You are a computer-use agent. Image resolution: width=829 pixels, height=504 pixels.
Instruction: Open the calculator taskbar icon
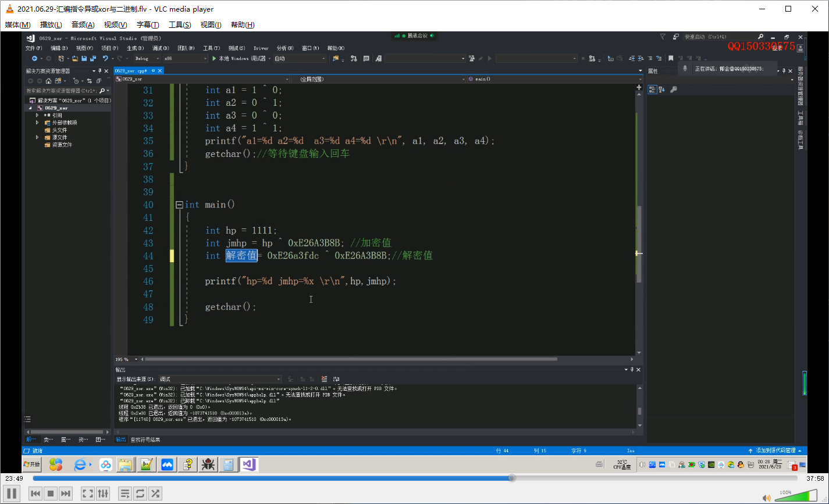tap(228, 464)
